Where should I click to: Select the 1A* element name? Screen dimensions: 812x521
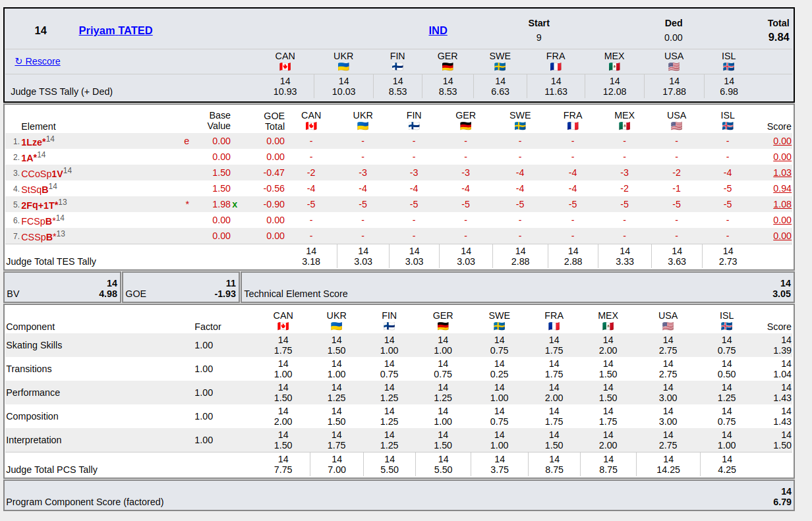(x=28, y=157)
